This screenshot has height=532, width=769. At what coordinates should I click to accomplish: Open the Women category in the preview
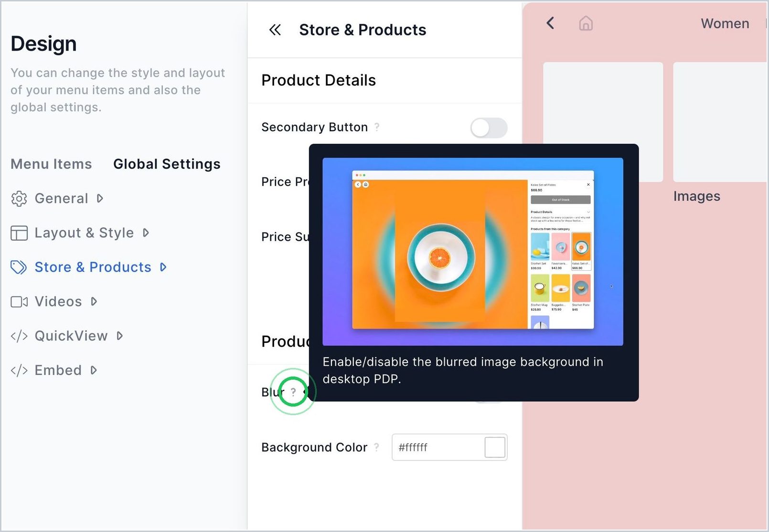point(725,23)
